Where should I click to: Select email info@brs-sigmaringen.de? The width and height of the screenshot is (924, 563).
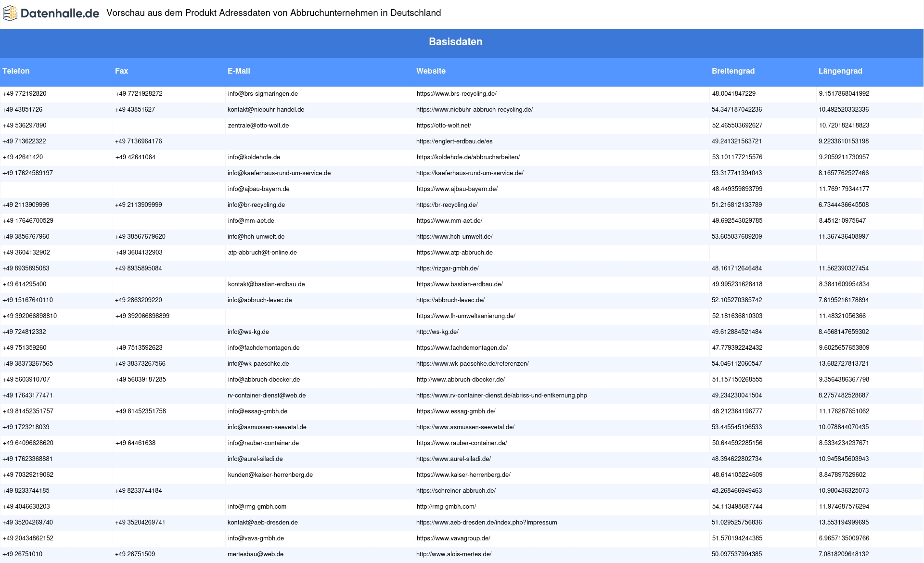263,94
